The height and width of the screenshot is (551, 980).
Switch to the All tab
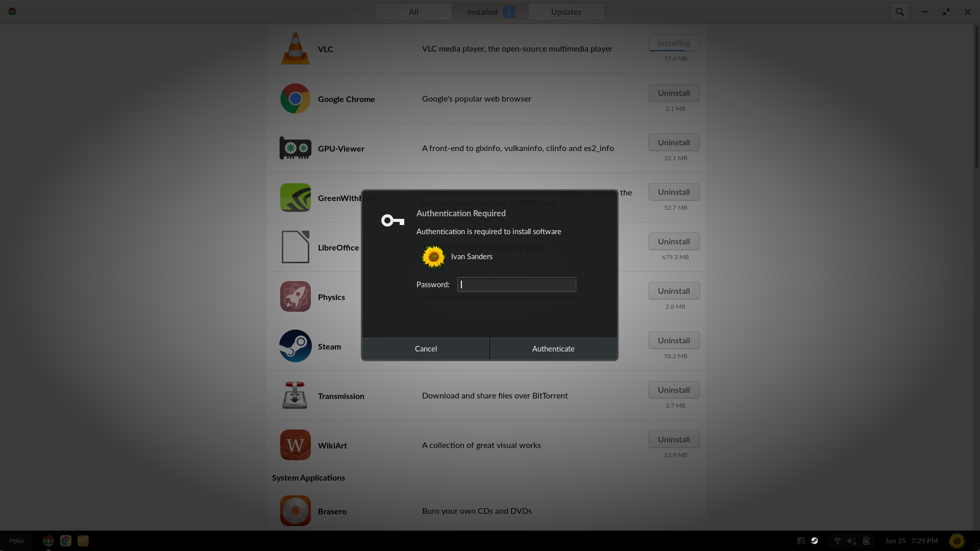click(x=413, y=12)
